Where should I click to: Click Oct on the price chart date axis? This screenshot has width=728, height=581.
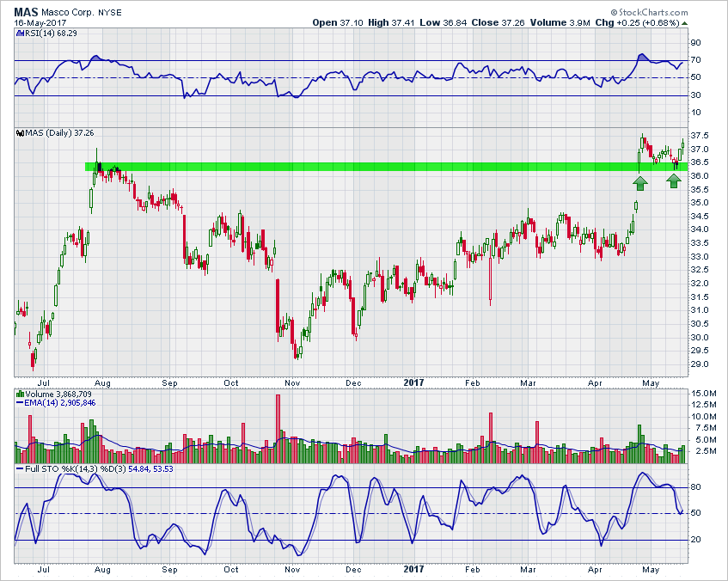pyautogui.click(x=230, y=383)
